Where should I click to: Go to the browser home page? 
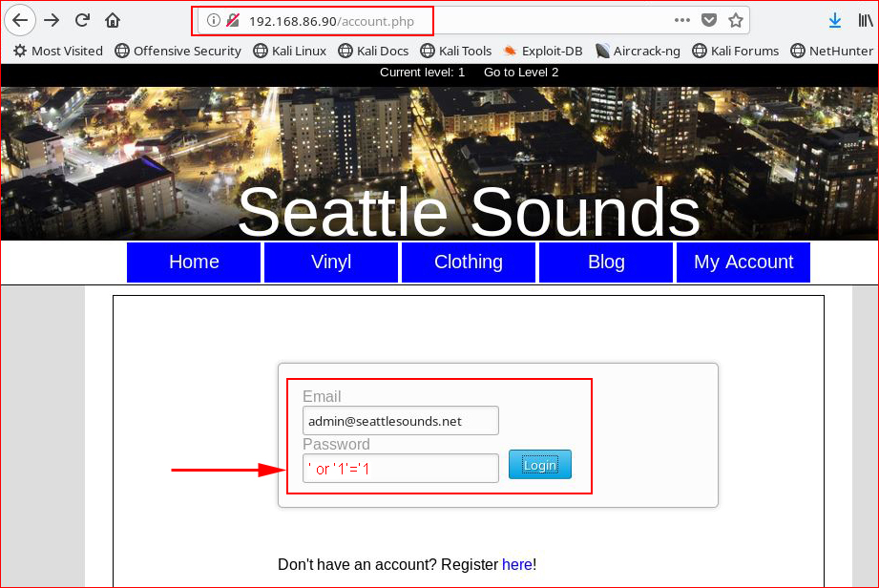tap(113, 21)
